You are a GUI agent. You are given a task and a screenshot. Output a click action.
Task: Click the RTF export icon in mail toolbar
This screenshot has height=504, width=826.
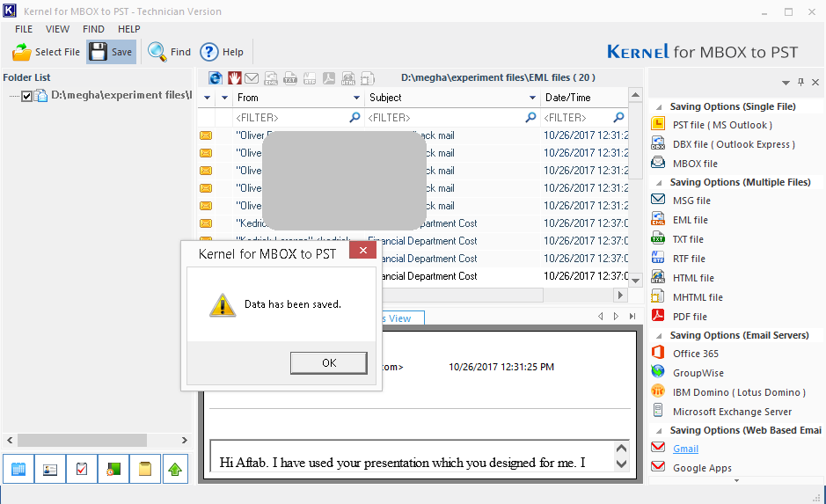(310, 78)
